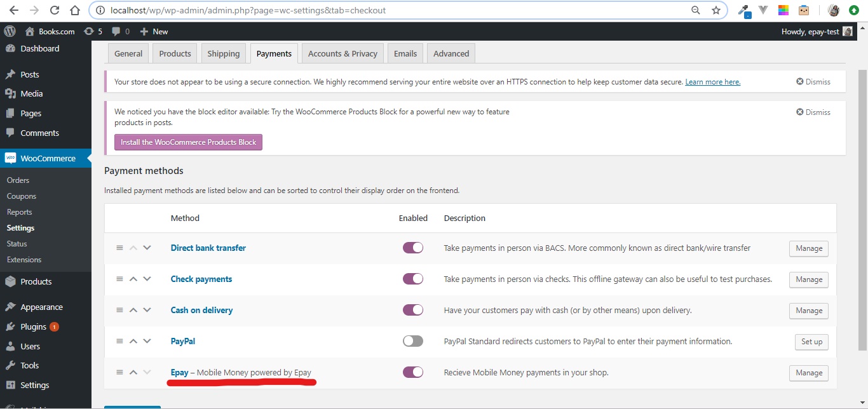View comments awaiting moderation in admin bar

point(121,31)
